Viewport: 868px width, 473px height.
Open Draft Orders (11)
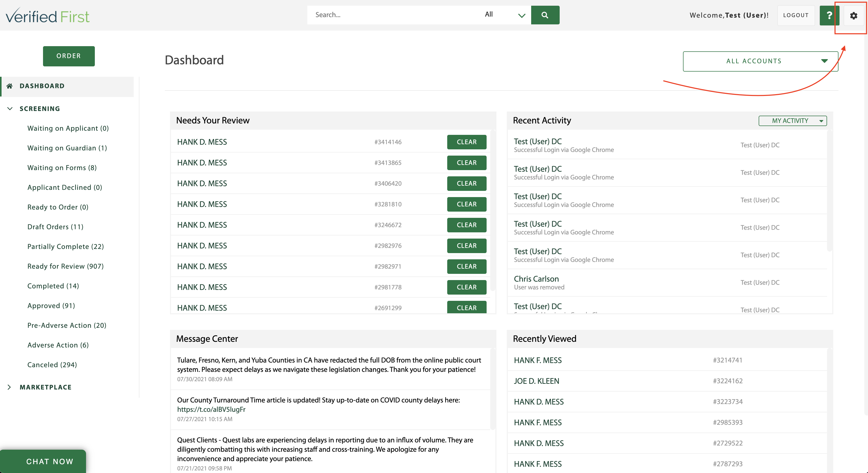tap(55, 227)
